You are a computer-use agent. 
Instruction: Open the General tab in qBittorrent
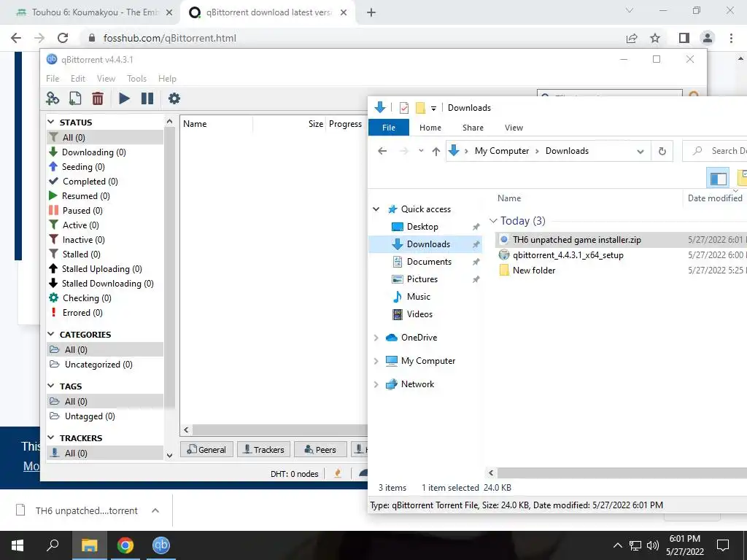pos(206,449)
